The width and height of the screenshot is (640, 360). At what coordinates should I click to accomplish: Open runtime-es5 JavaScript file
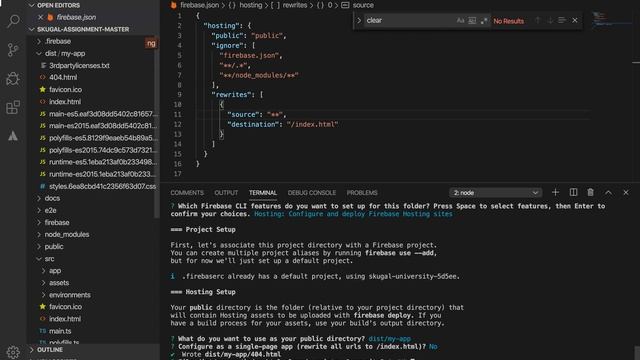[102, 162]
